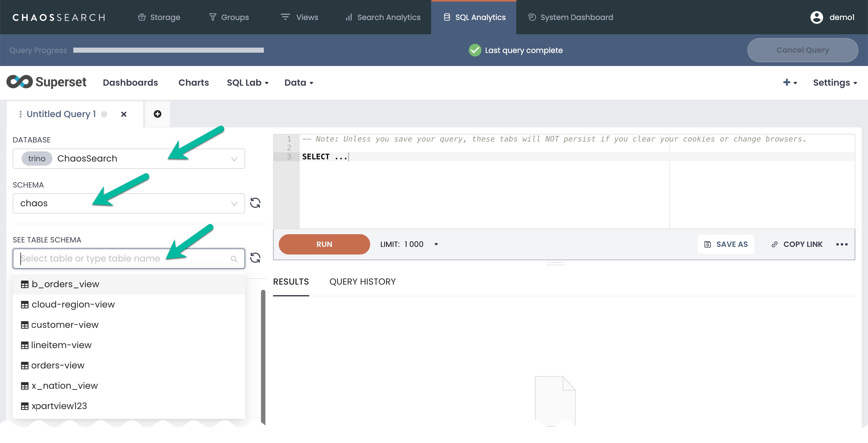Click the query progress bar
868x443 pixels.
coord(168,50)
